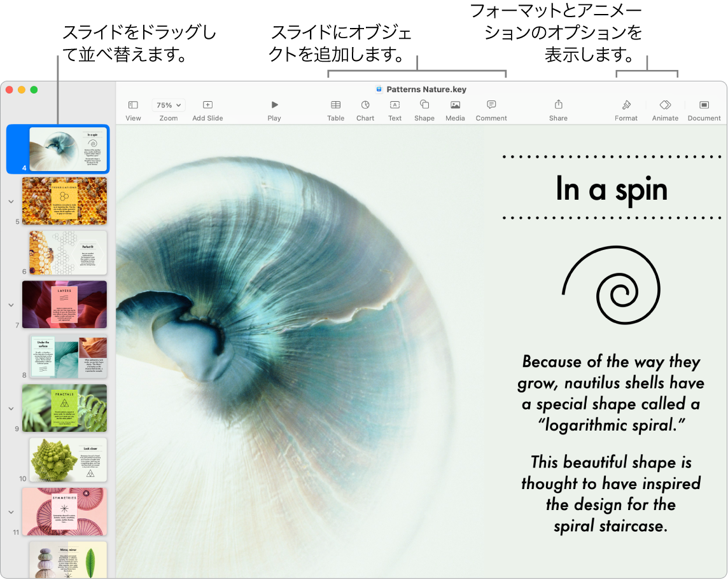Open the 75% zoom level dropdown
Image resolution: width=728 pixels, height=580 pixels.
point(167,105)
